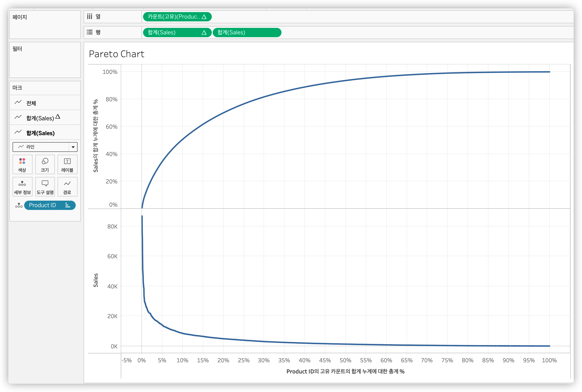
Task: Click detail icon left of Product ID pill
Action: point(19,206)
